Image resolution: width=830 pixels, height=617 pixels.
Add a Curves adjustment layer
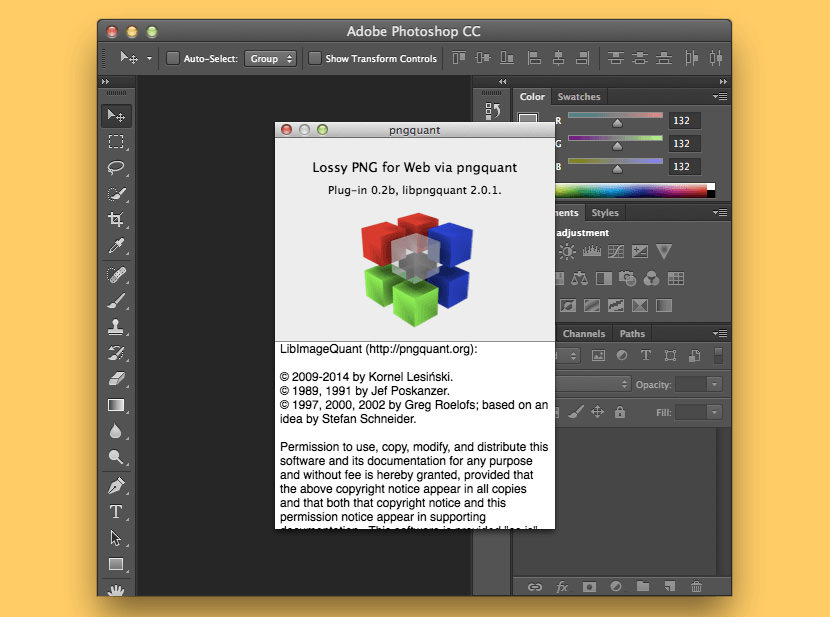[x=616, y=251]
